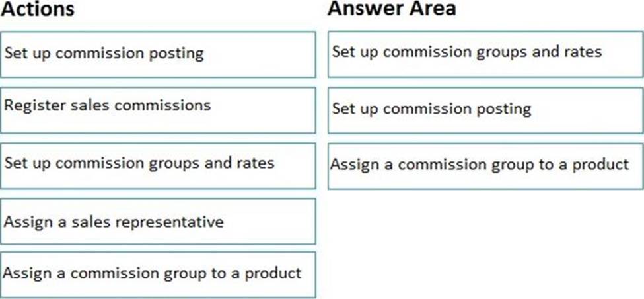Choose "Set up commission groups and rates" under Actions
The height and width of the screenshot is (299, 644).
(158, 166)
